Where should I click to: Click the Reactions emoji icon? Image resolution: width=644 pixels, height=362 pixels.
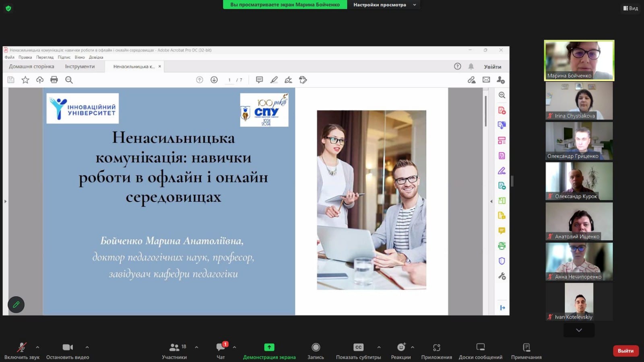click(401, 347)
